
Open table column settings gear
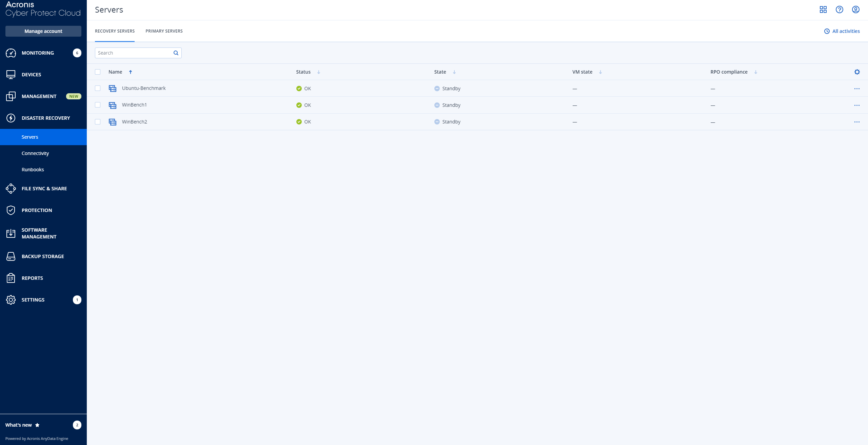click(x=857, y=72)
